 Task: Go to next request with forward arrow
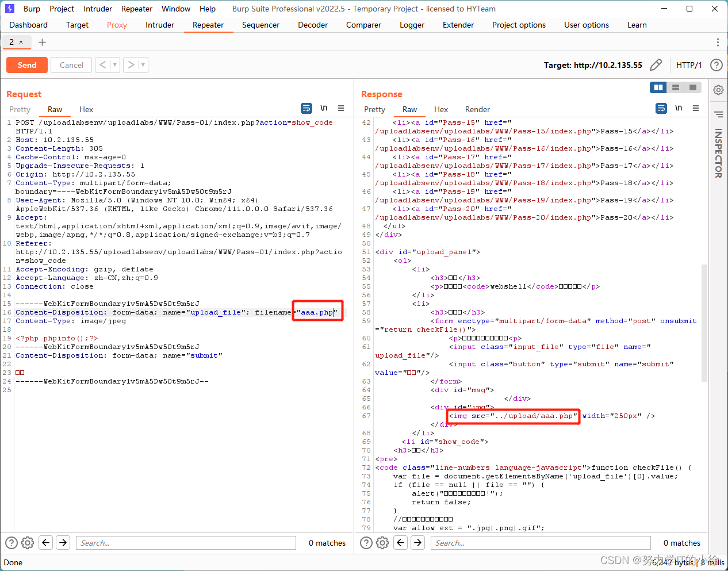[x=131, y=65]
